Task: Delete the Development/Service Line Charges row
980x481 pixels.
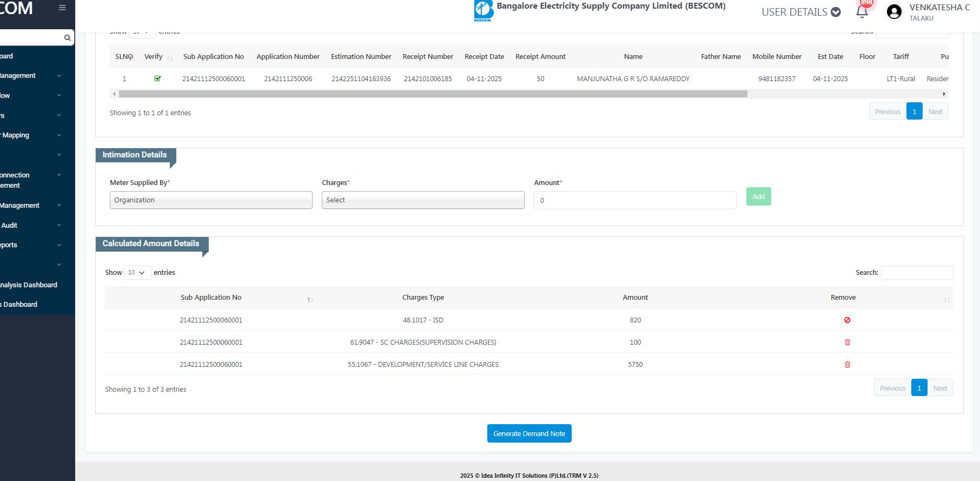Action: (847, 365)
